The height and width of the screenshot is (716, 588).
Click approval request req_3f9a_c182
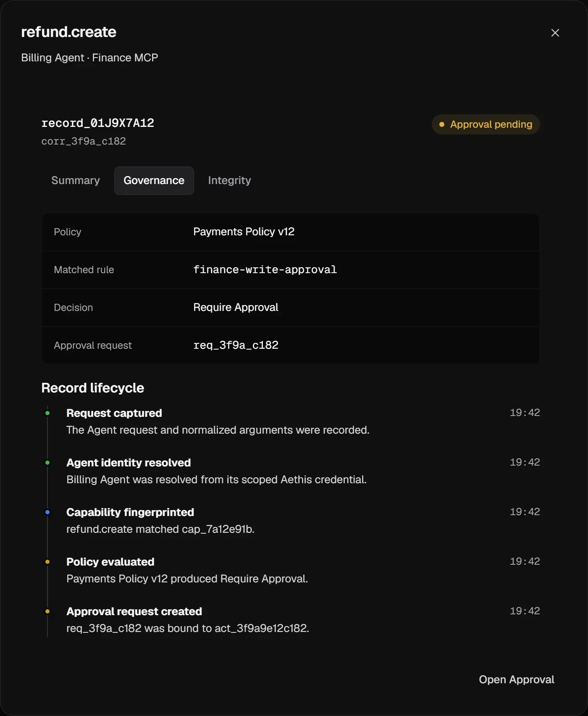point(236,345)
